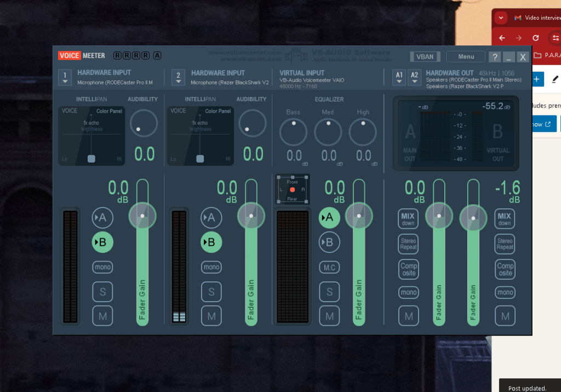Disable bus A on Virtual Input strip
The height and width of the screenshot is (392, 561).
(x=329, y=217)
